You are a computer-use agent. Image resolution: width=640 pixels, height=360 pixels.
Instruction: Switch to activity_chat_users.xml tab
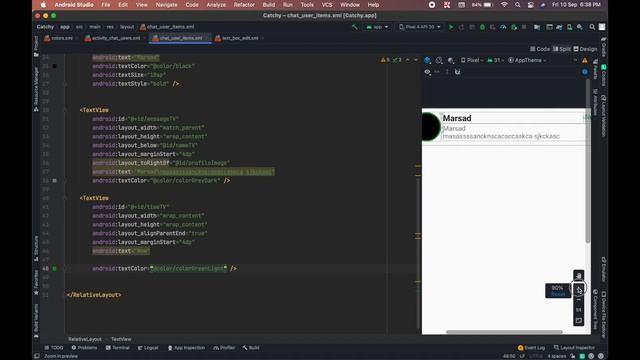click(116, 38)
